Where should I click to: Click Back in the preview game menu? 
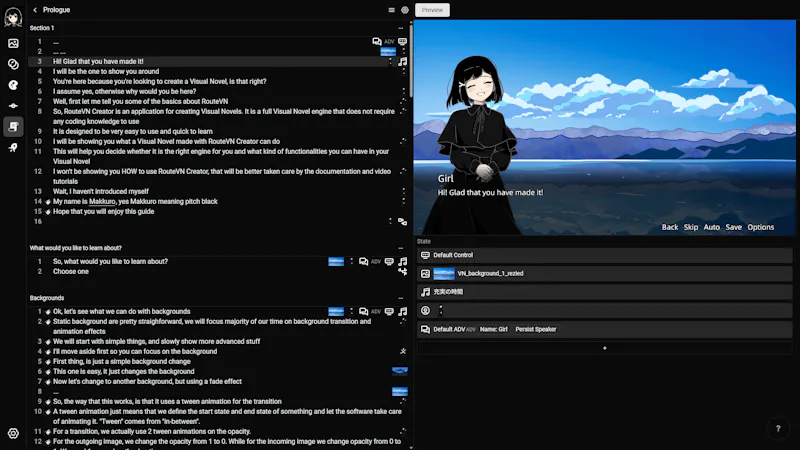pyautogui.click(x=670, y=227)
